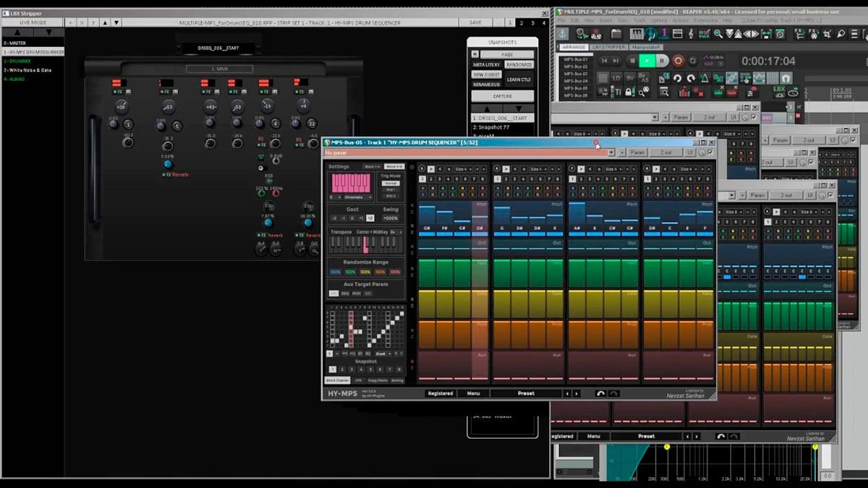This screenshot has width=868, height=488.
Task: Click LEARN CTLS in Snapshots panel
Action: (519, 80)
